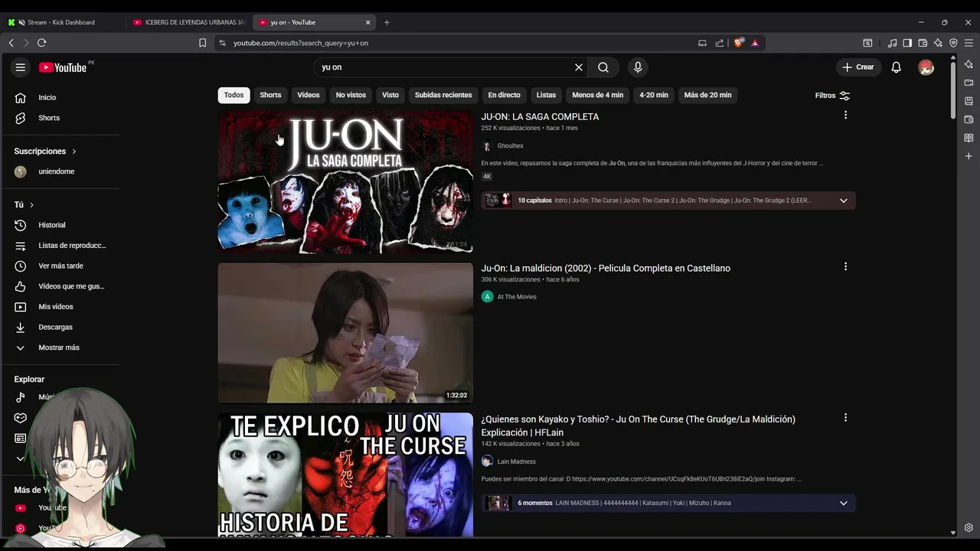
Task: Open the notifications bell
Action: pos(896,67)
